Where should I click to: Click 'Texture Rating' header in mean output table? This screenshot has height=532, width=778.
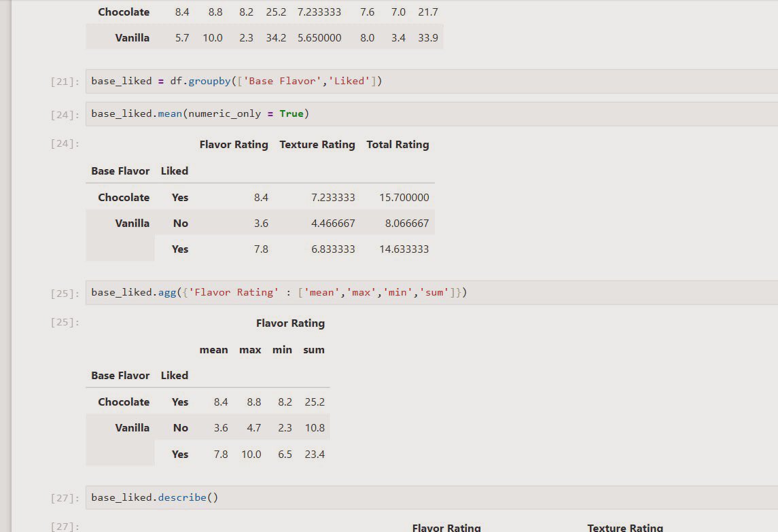point(317,145)
